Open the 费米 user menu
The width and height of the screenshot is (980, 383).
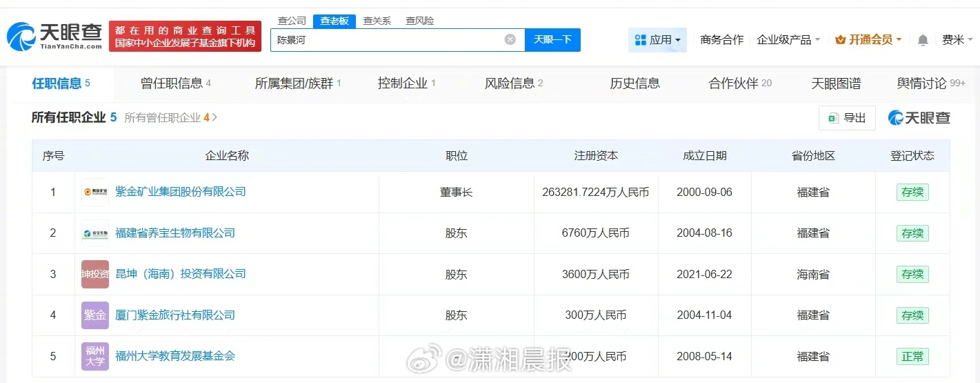(957, 40)
